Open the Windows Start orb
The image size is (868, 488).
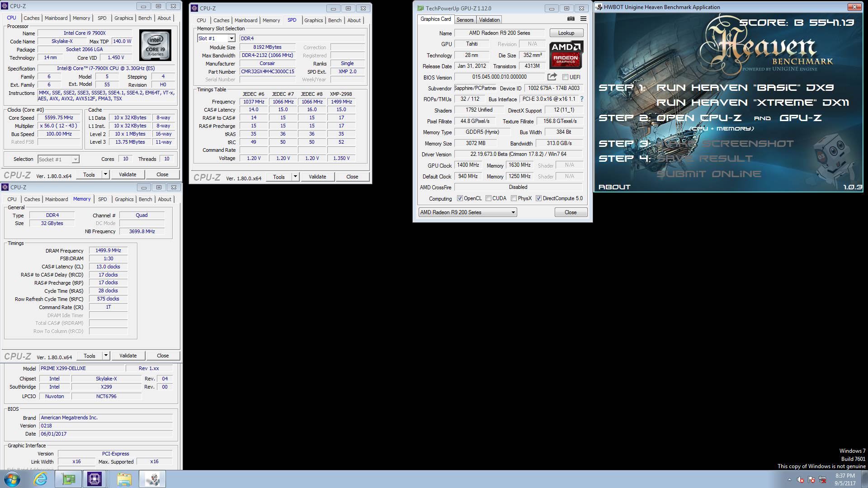click(12, 479)
